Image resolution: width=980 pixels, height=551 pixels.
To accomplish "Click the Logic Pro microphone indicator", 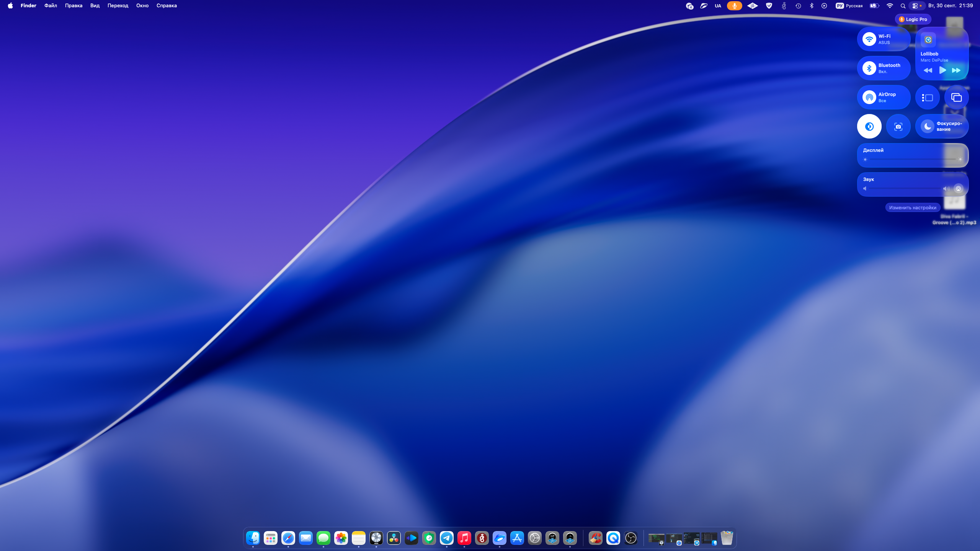I will 913,19.
